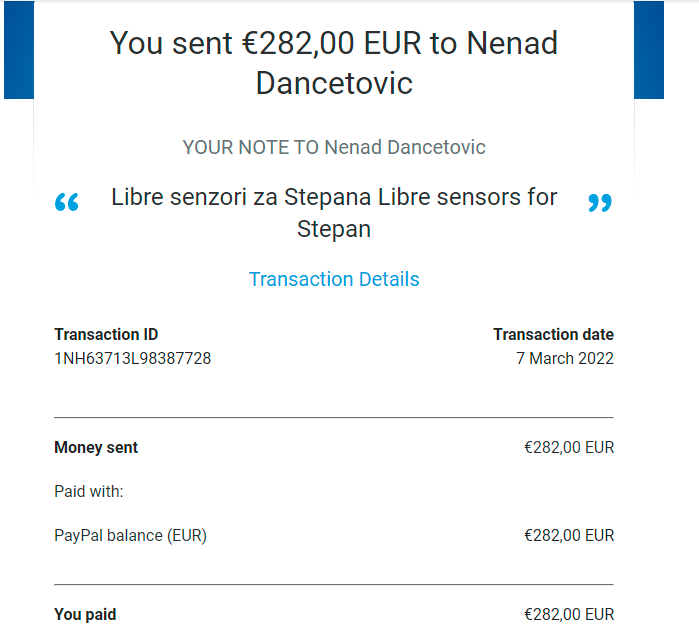Screen dimensions: 699x633
Task: Click the transaction ID 1NH63713L98387728
Action: pyautogui.click(x=132, y=358)
